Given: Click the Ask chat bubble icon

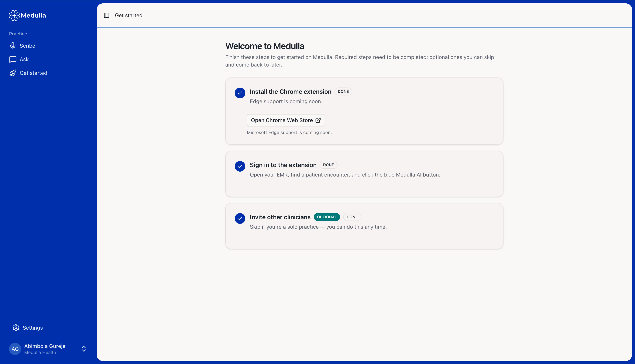Looking at the screenshot, I should coord(13,60).
